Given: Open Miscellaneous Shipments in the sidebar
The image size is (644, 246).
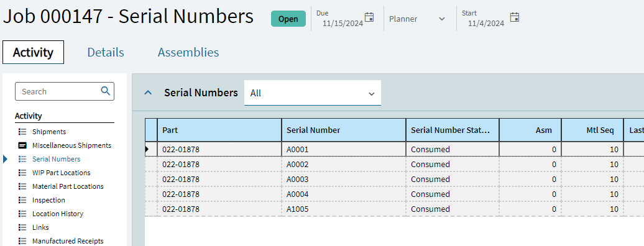Looking at the screenshot, I should pos(72,145).
